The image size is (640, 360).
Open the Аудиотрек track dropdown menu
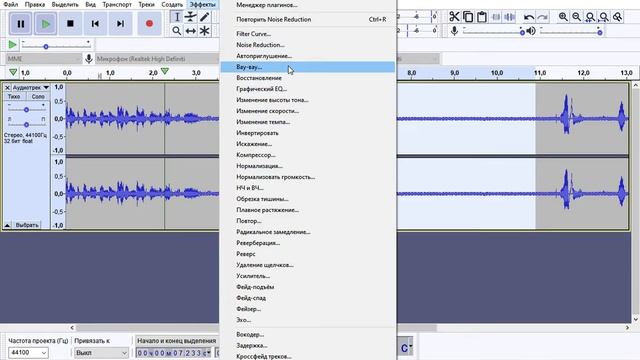pos(30,88)
